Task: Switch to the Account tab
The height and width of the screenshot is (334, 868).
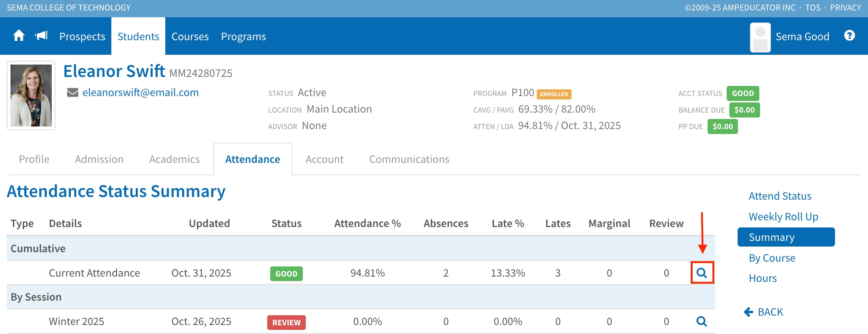Action: pyautogui.click(x=325, y=159)
